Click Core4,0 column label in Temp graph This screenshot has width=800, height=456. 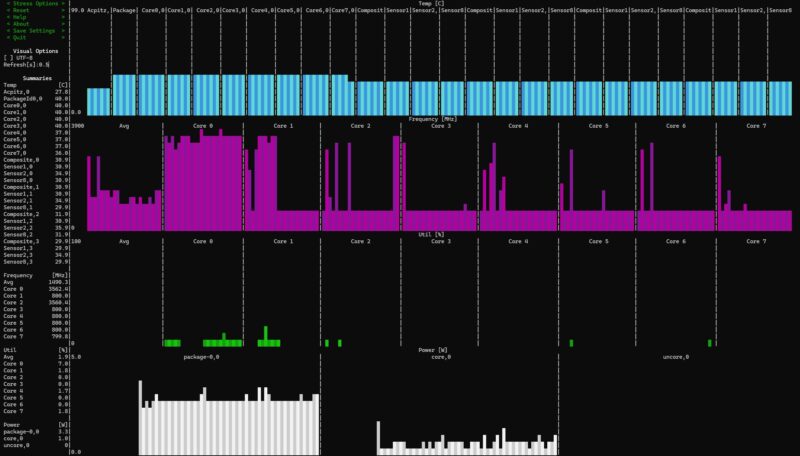pyautogui.click(x=262, y=10)
